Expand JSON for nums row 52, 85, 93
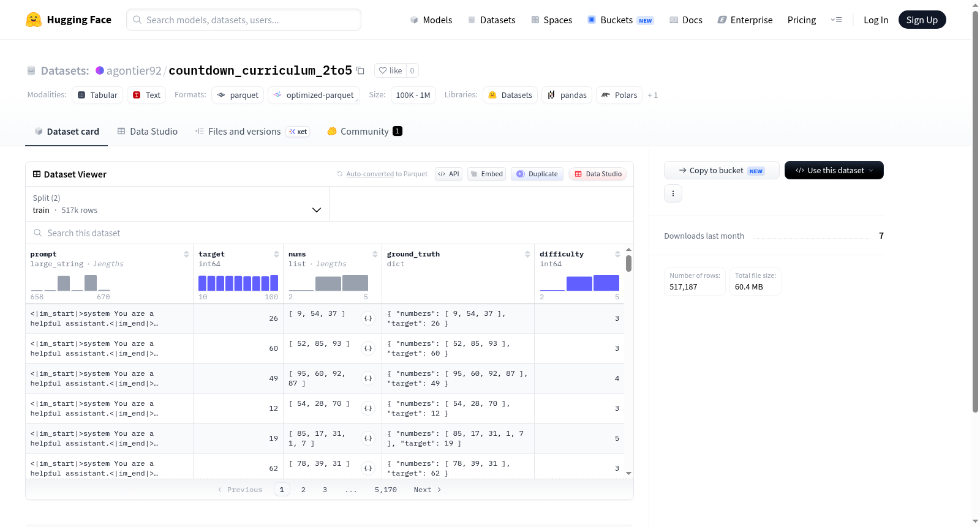The height and width of the screenshot is (527, 980). click(x=368, y=348)
